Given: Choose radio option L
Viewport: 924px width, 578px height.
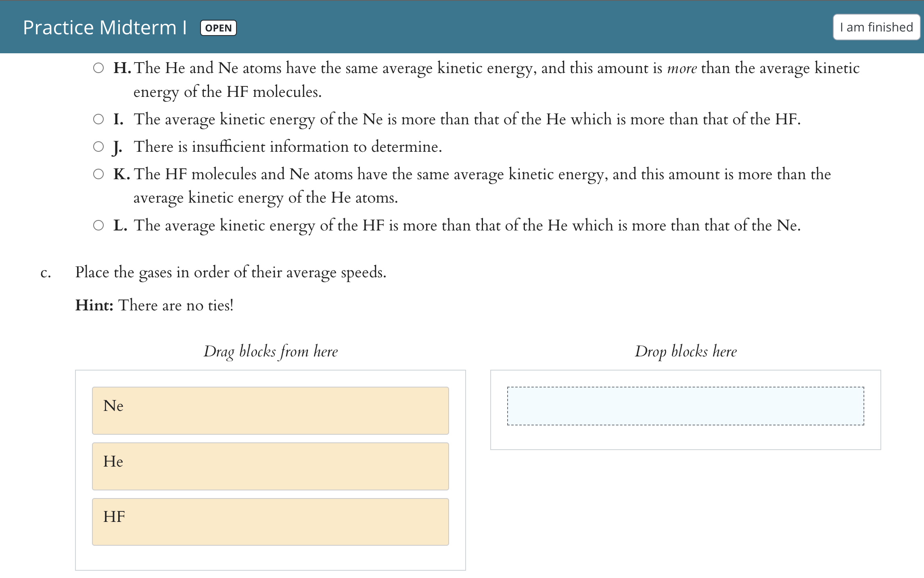Looking at the screenshot, I should (98, 225).
